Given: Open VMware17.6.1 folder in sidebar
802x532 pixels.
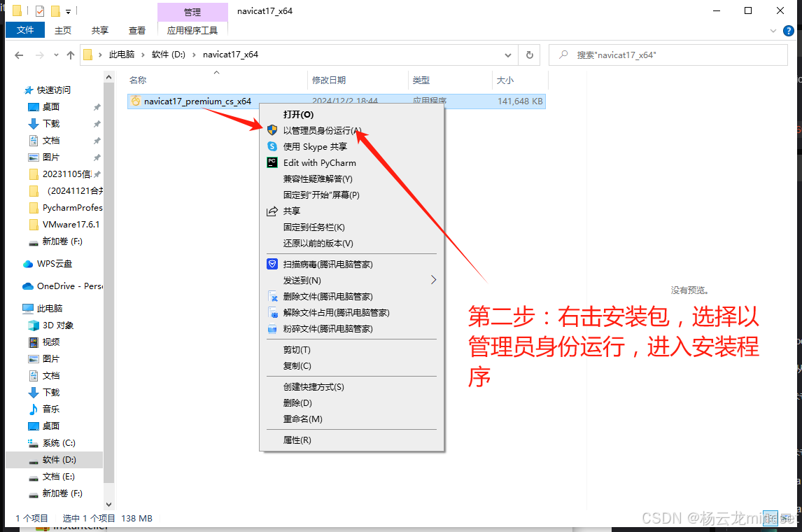Looking at the screenshot, I should (x=71, y=225).
